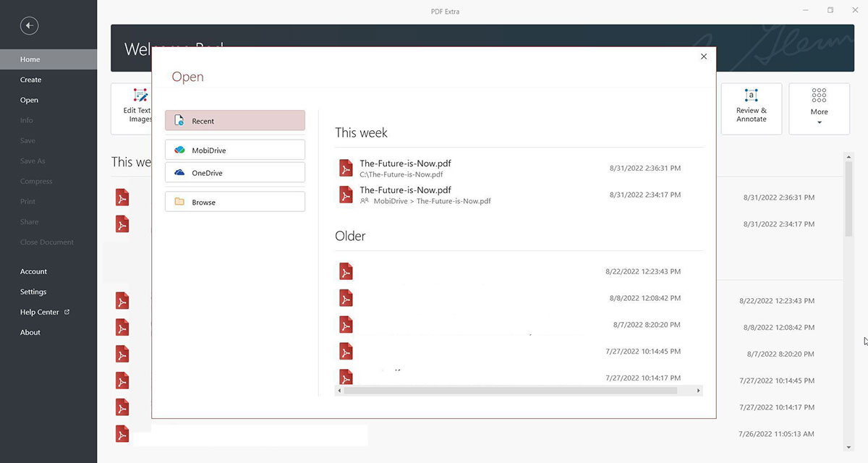Click PDF icon of C:\The-Future-is-Now.pdf

pyautogui.click(x=346, y=168)
